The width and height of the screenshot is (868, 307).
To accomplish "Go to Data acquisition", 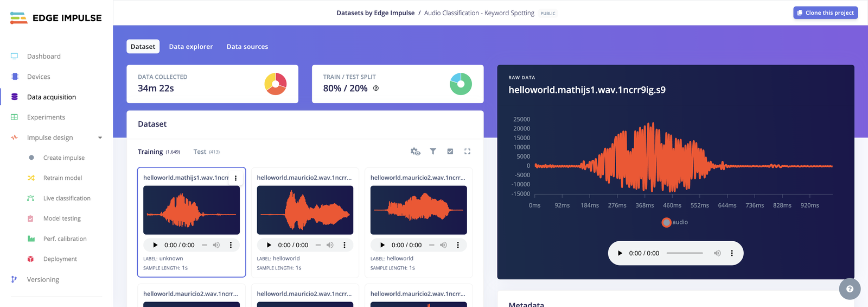I will [52, 97].
